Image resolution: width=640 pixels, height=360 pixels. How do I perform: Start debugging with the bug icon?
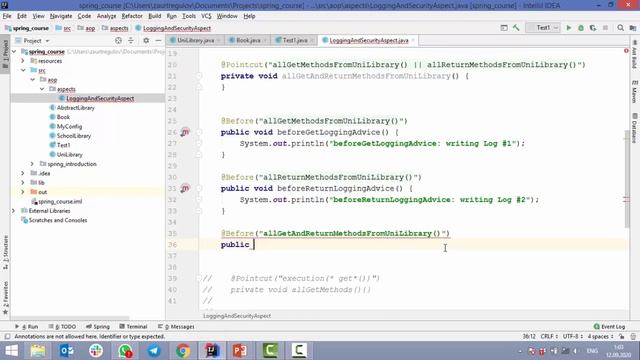click(581, 28)
